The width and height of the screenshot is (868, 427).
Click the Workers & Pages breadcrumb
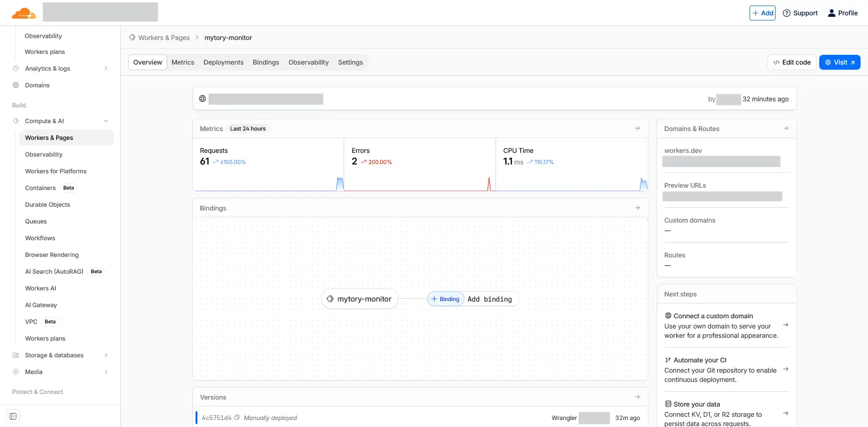[163, 37]
